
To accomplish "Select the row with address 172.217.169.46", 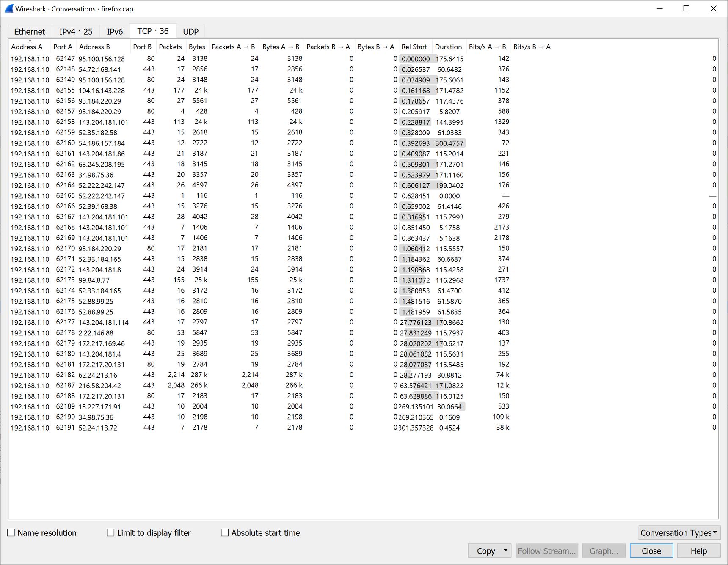I will coord(363,343).
